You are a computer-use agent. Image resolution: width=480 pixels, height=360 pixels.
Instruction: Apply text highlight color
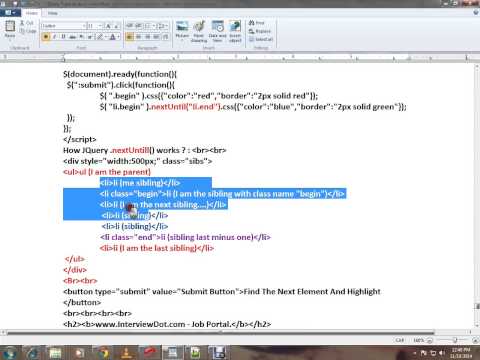(100, 37)
